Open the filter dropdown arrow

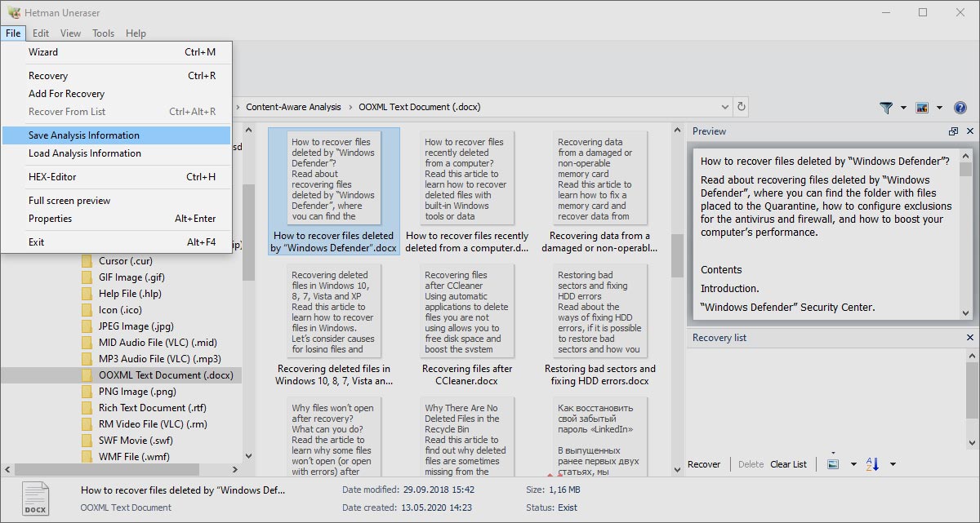(903, 108)
